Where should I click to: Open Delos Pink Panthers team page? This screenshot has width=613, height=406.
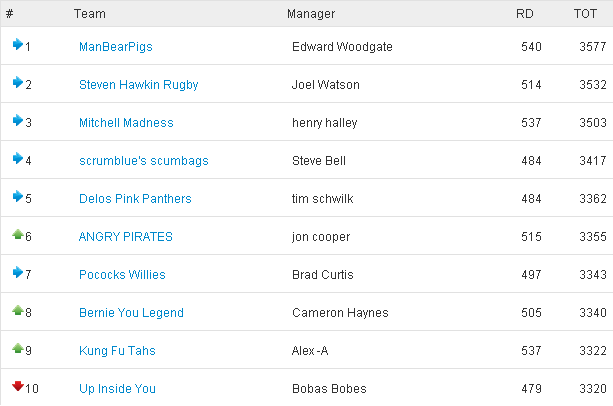135,199
